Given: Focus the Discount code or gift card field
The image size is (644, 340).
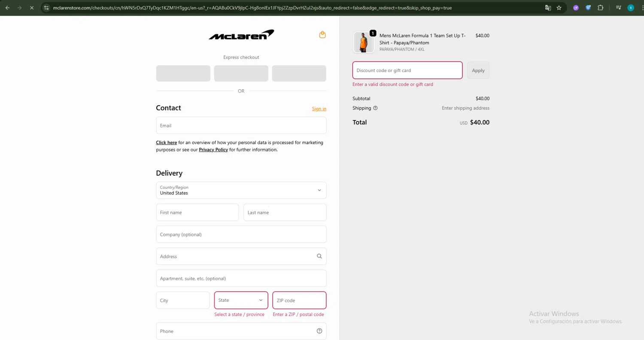Looking at the screenshot, I should coord(407,70).
